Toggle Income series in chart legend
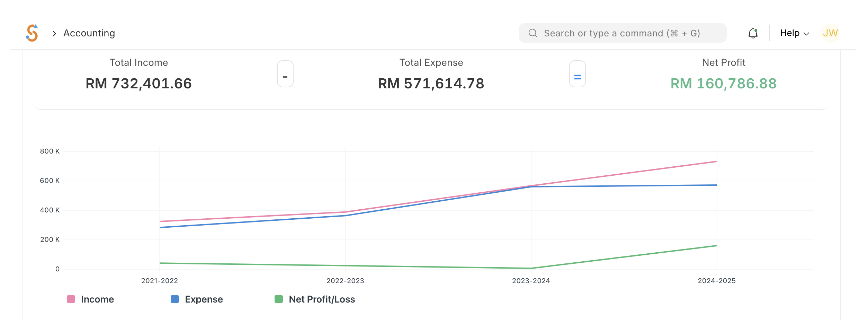868x332 pixels. coord(97,299)
